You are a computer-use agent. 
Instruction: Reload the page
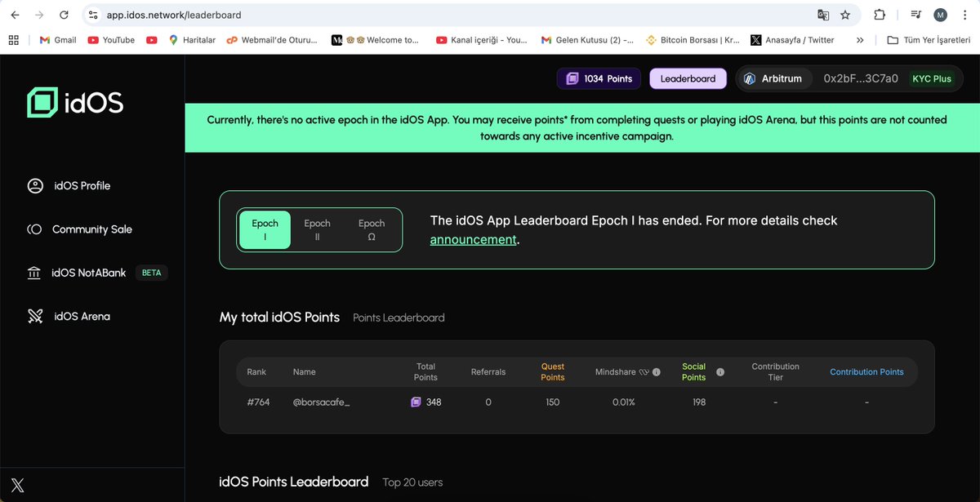[65, 15]
